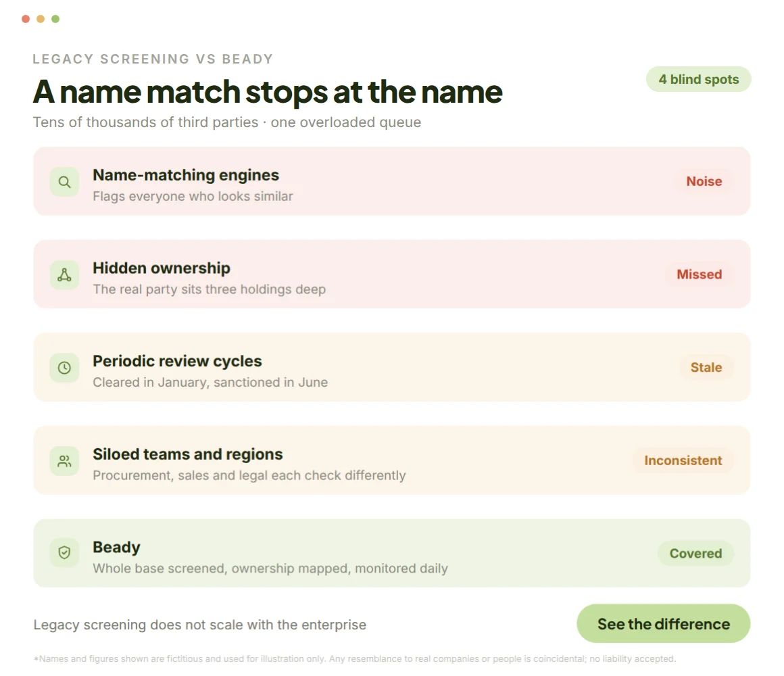This screenshot has width=784, height=676.
Task: Click the clock icon for Periodic review cycles
Action: click(64, 368)
